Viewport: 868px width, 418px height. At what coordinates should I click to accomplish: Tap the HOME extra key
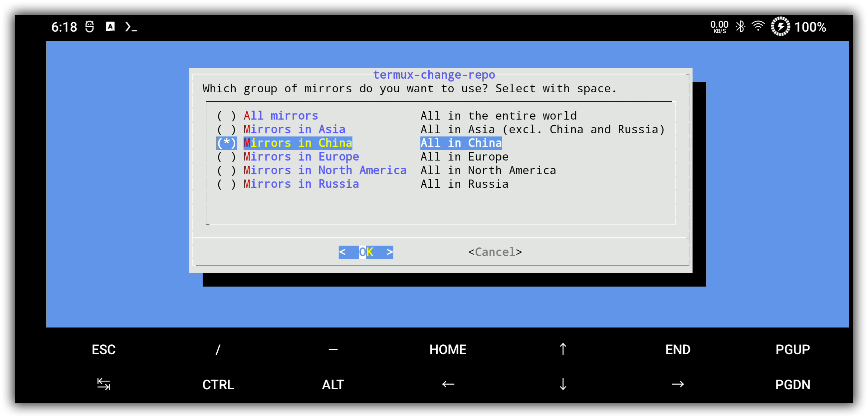pos(448,349)
